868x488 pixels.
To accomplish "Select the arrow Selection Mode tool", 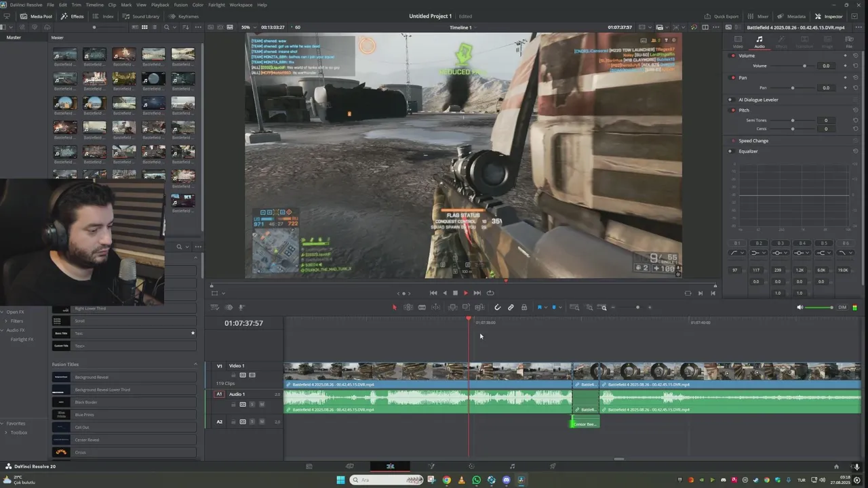I will (395, 307).
